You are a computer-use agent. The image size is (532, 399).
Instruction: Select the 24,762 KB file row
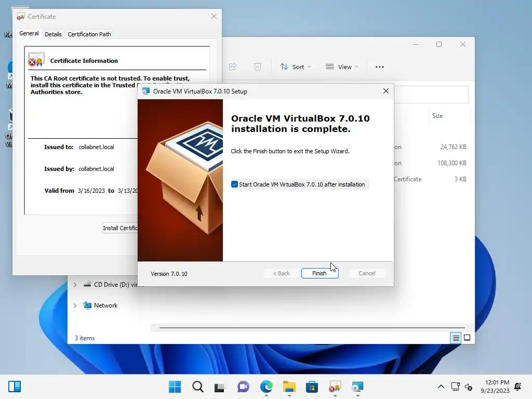point(431,147)
